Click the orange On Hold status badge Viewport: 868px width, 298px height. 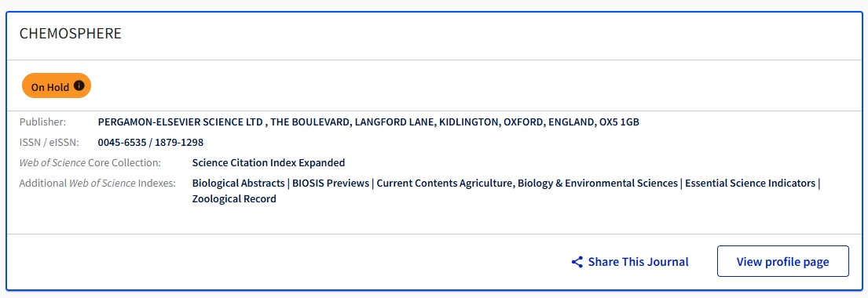(57, 85)
